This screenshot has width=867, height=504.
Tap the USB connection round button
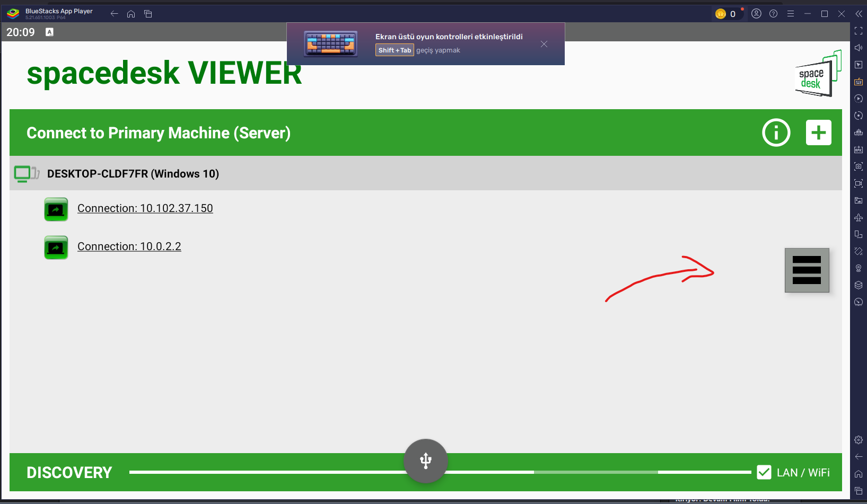click(426, 461)
